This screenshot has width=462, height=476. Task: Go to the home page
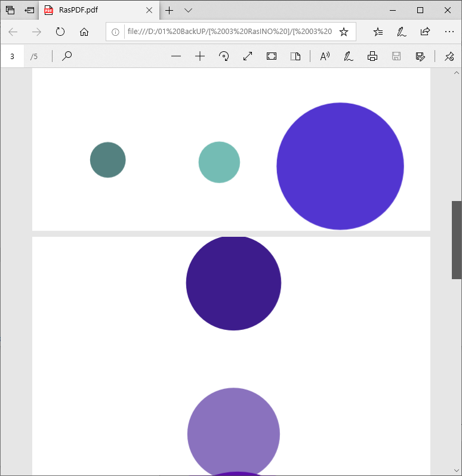[x=84, y=32]
